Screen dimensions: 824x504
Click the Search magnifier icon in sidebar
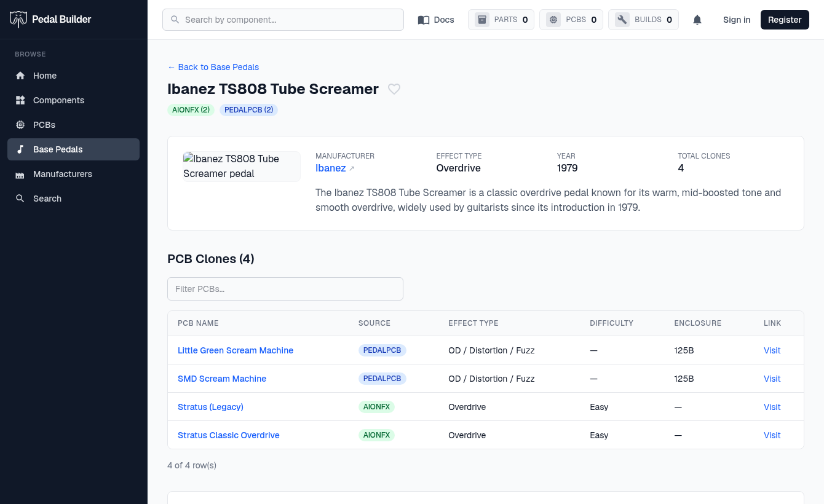[x=20, y=199]
